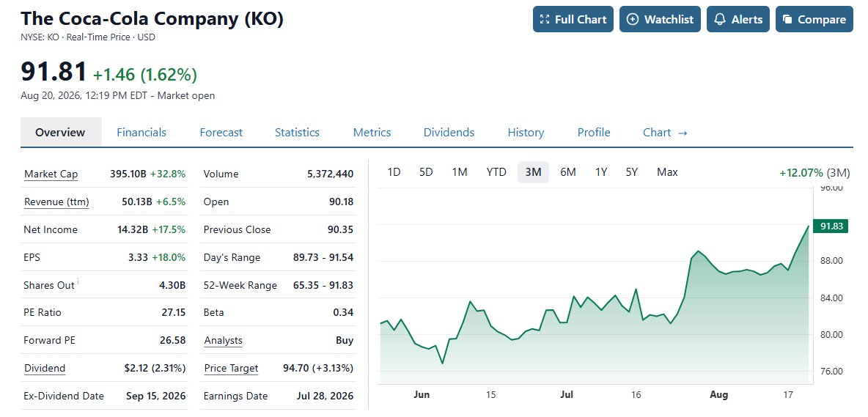Click the Aug 20, 2026 market open timestamp
The width and height of the screenshot is (868, 417).
pos(118,96)
